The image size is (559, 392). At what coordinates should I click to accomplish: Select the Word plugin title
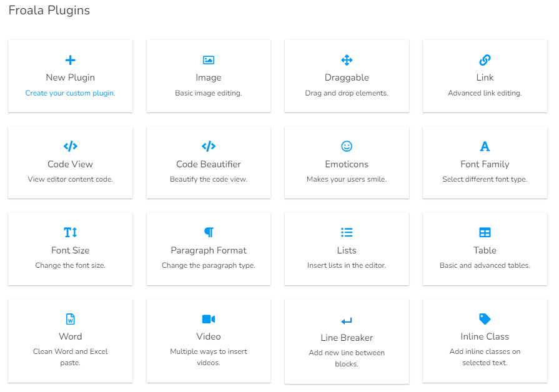tap(70, 336)
